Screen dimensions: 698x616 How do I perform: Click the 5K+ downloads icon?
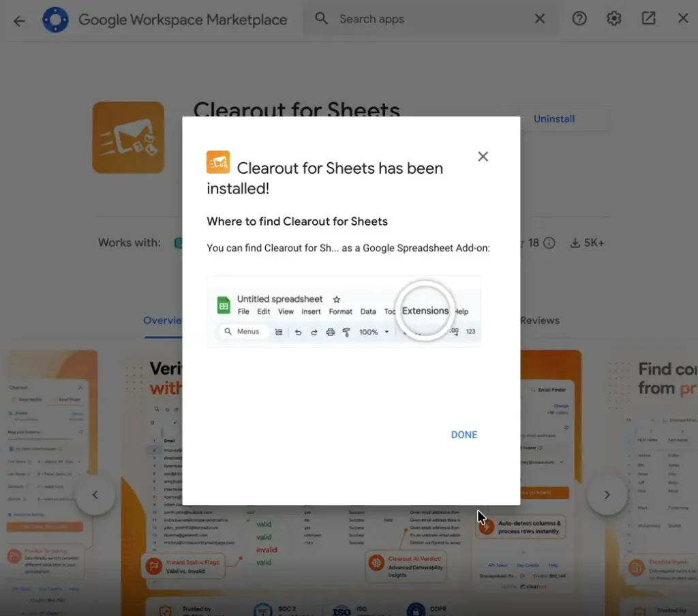click(x=575, y=243)
